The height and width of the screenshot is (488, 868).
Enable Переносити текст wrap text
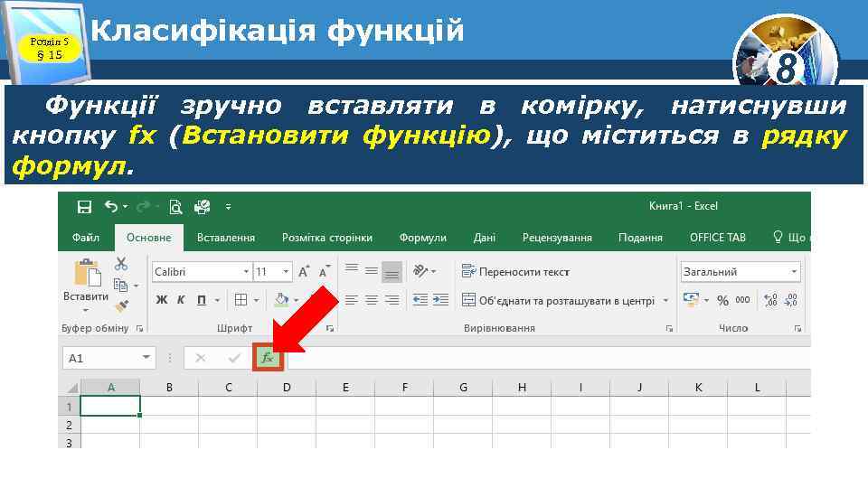515,272
